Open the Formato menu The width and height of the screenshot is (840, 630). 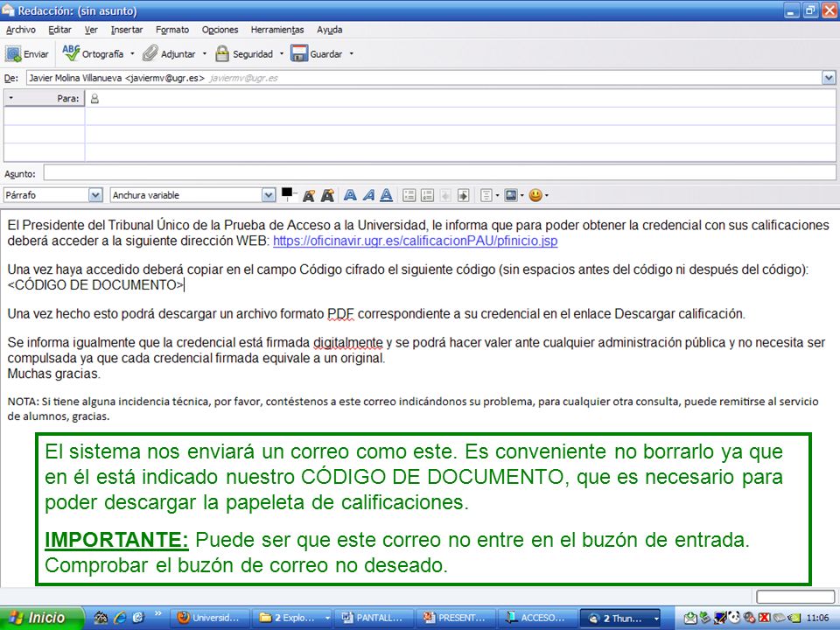(x=172, y=30)
